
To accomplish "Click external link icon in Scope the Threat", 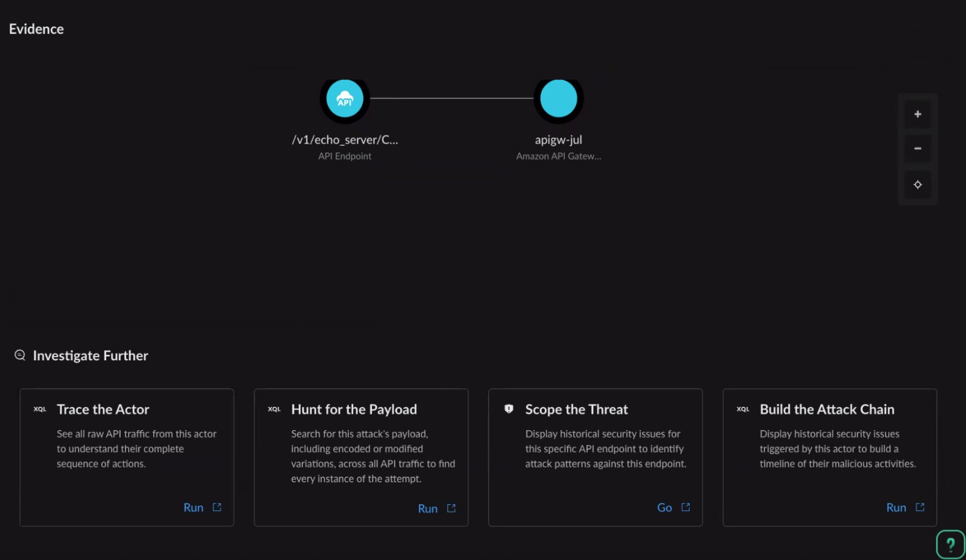I will pos(686,507).
